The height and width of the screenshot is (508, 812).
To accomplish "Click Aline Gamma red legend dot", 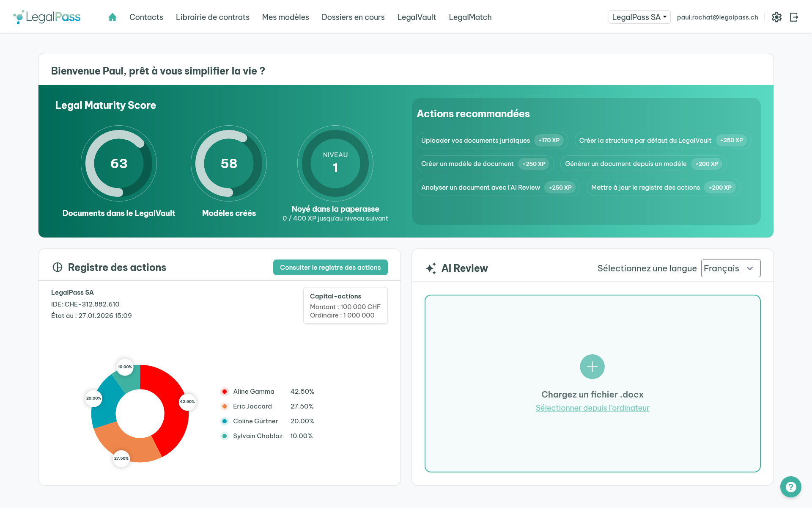I will pos(225,392).
